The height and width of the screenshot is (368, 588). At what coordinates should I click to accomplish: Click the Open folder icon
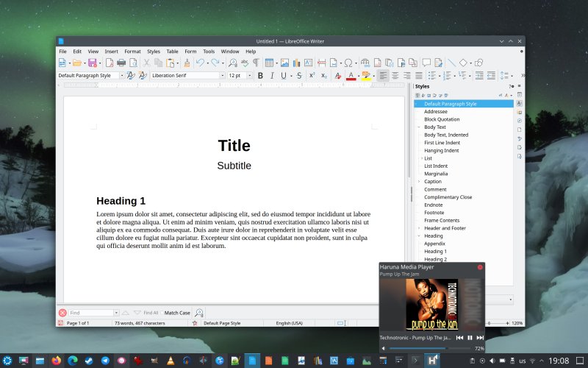point(77,63)
